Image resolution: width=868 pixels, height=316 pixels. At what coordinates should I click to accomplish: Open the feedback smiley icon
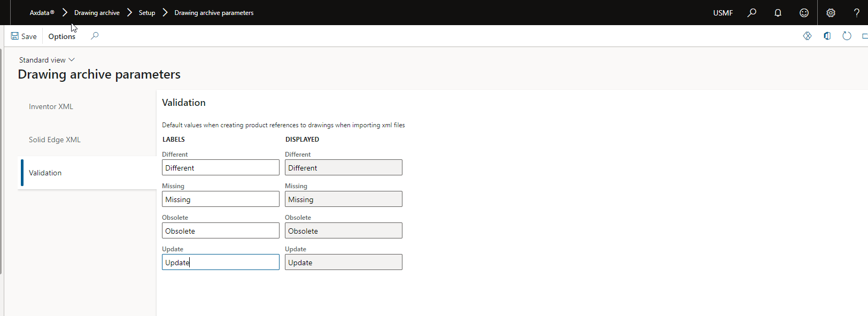[x=804, y=12]
